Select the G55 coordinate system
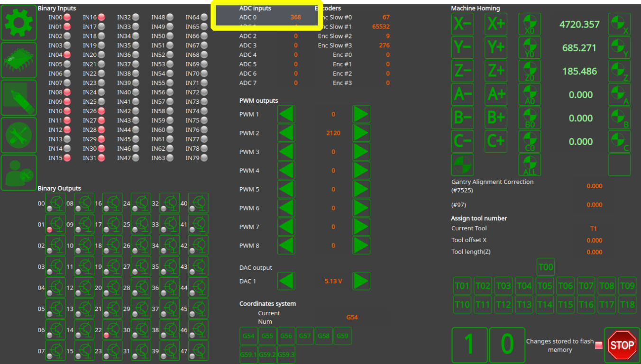Screen dimensions: 641x364 (267, 336)
